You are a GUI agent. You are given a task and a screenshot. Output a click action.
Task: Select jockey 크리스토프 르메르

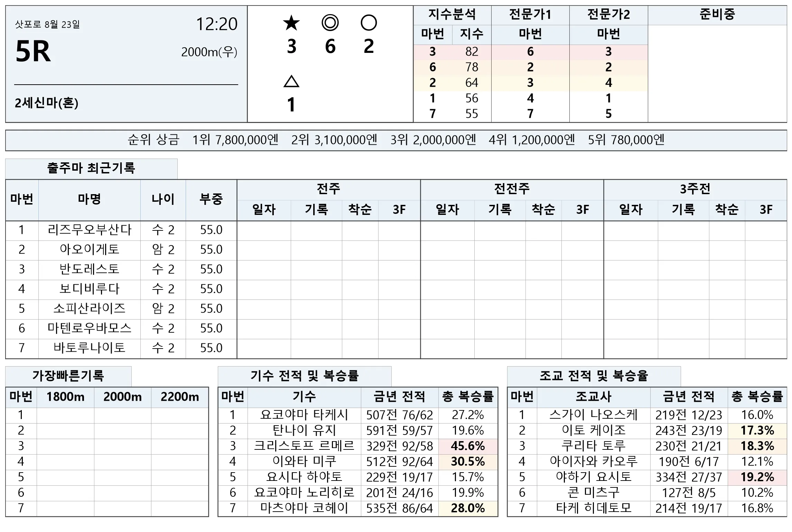304,446
